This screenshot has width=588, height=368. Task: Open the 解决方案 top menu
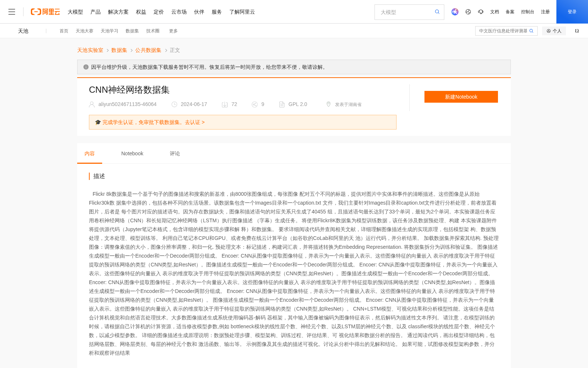point(118,12)
